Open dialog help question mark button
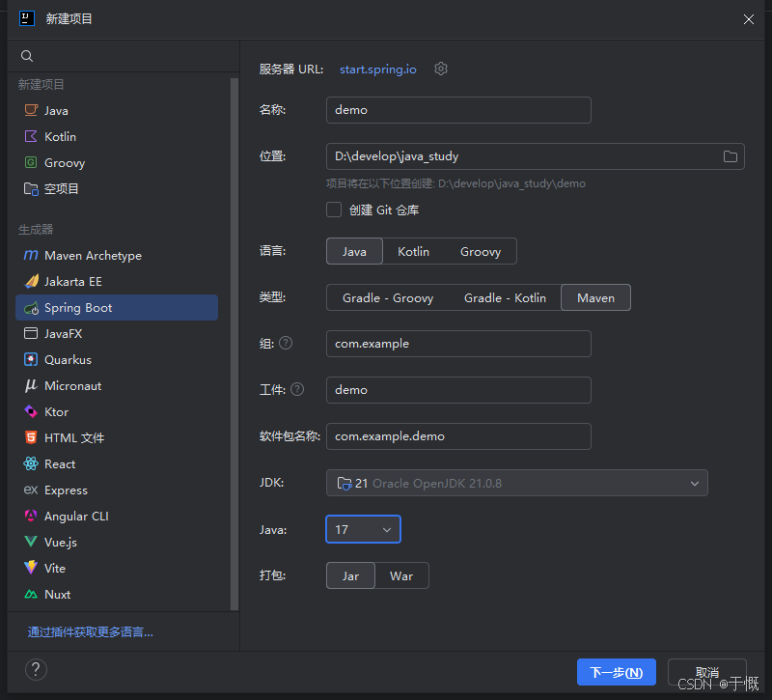 click(36, 669)
